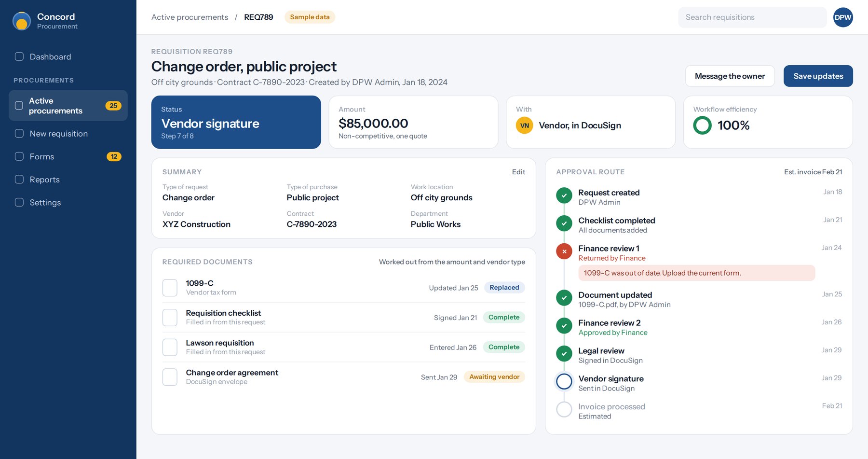The height and width of the screenshot is (459, 868).
Task: Click Edit in the Summary card
Action: pyautogui.click(x=518, y=172)
